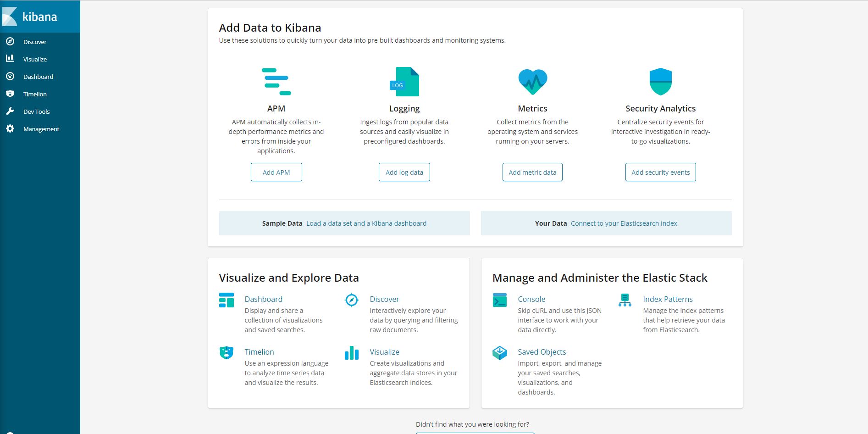Click the Metrics heartbeat icon
Screen dimensions: 868x434
pyautogui.click(x=532, y=82)
